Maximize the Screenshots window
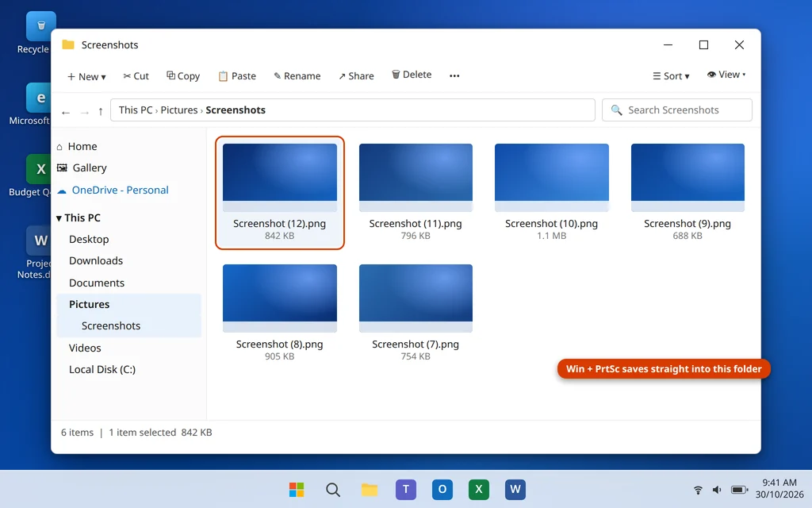The height and width of the screenshot is (508, 812). 703,45
